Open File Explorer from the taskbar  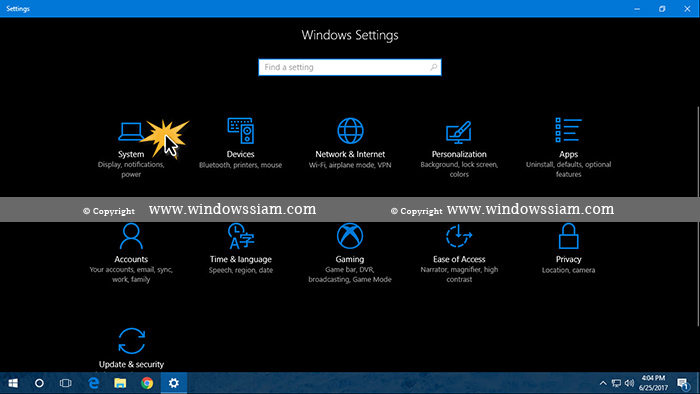click(x=120, y=383)
